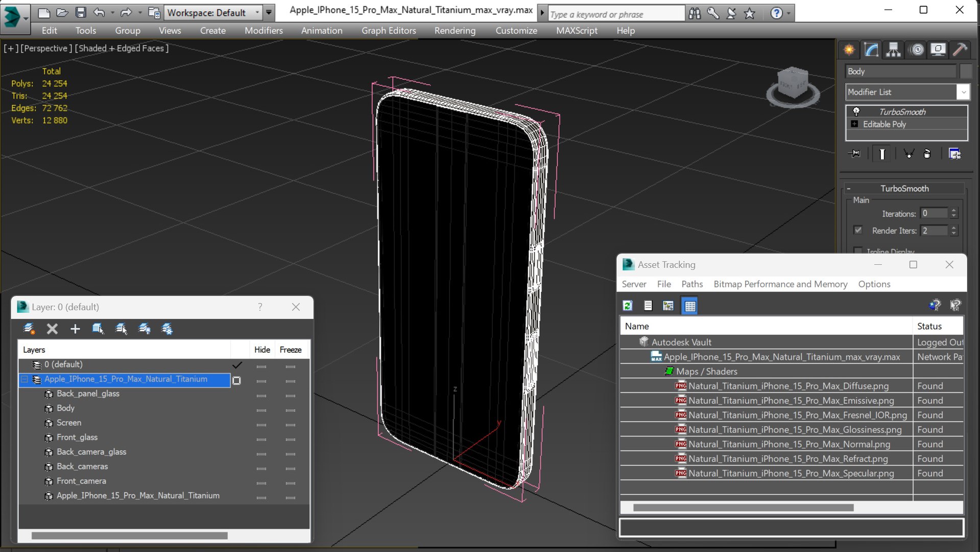Open the Modifiers menu
The height and width of the screenshot is (552, 980).
(x=264, y=31)
